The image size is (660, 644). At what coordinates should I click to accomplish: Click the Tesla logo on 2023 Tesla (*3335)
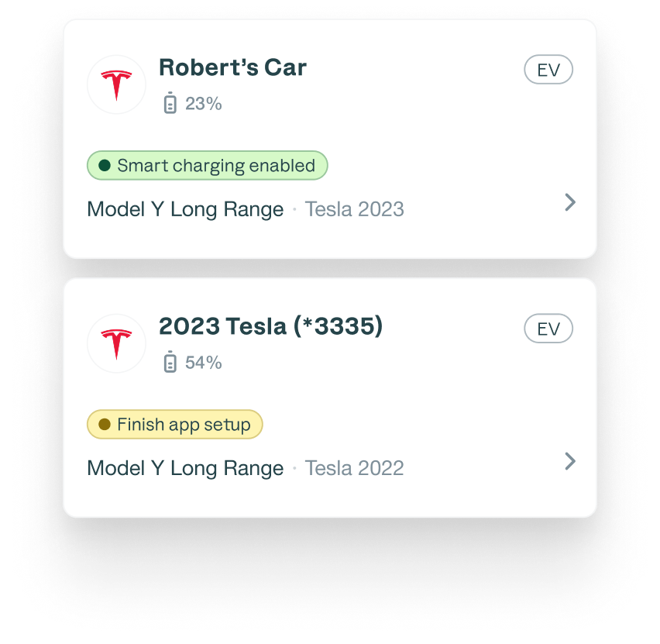point(117,343)
